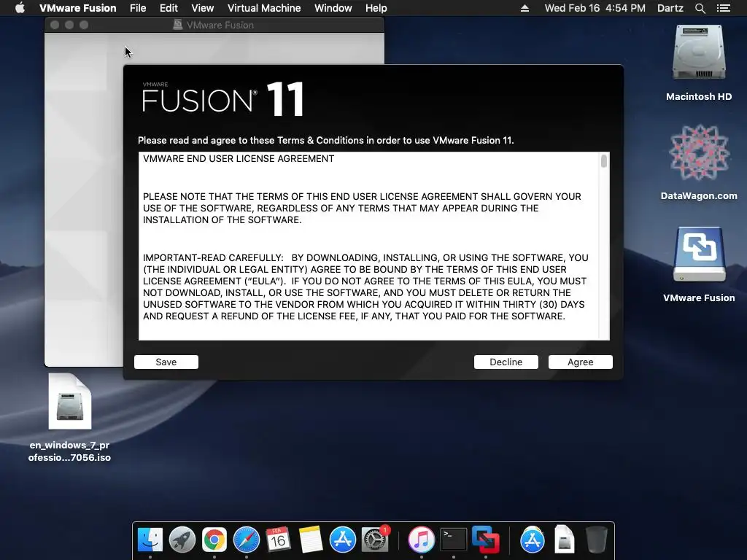
Task: Open the Virtual Machine menu
Action: pyautogui.click(x=264, y=8)
